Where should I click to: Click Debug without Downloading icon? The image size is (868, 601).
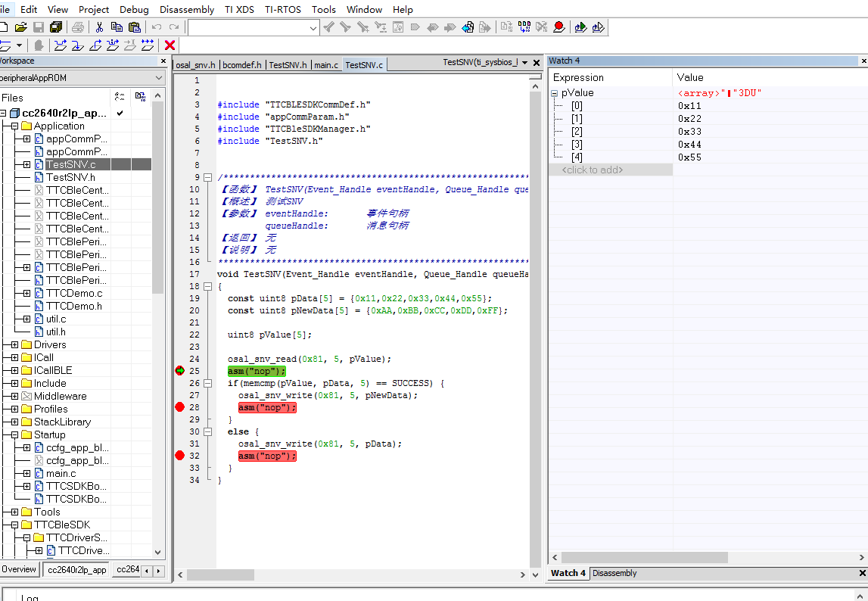point(599,27)
